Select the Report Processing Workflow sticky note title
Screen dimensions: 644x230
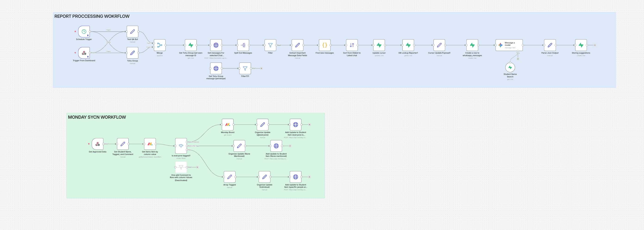pyautogui.click(x=92, y=16)
